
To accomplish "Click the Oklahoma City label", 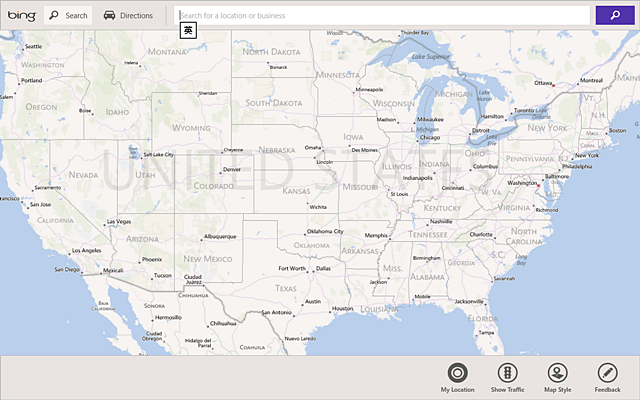I will [x=325, y=231].
